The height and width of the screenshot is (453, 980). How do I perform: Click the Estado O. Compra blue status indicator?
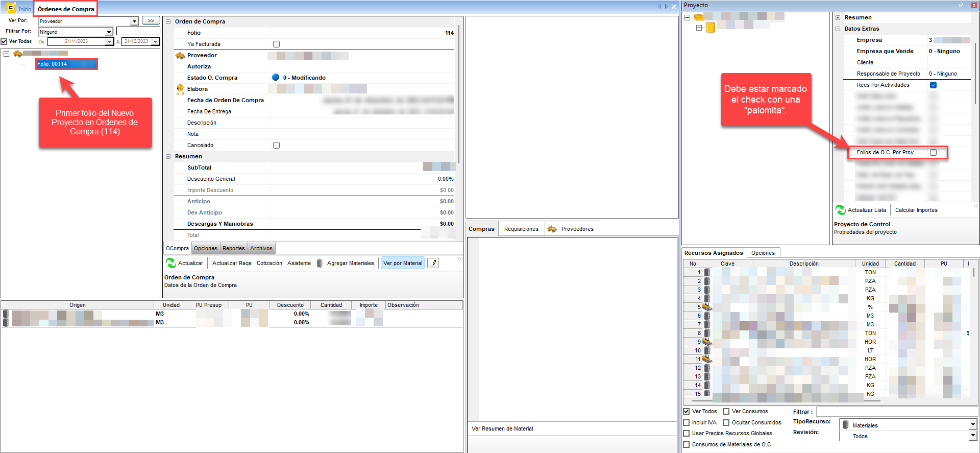point(276,78)
